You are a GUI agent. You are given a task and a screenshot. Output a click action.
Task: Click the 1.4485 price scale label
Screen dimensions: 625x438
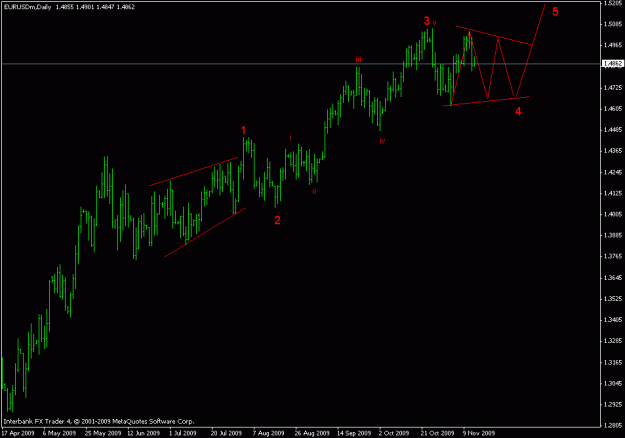[613, 130]
